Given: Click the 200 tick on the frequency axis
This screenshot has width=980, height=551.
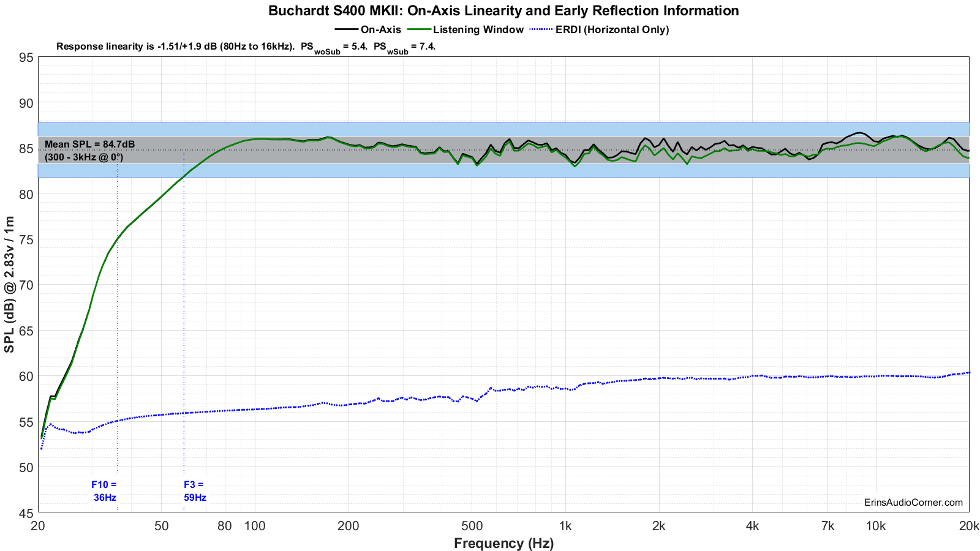Looking at the screenshot, I should 349,526.
